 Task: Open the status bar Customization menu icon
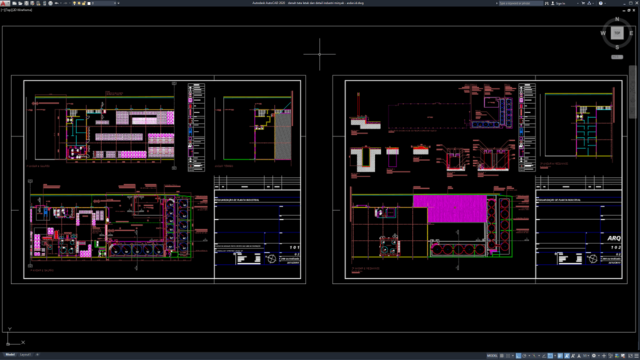tap(636, 356)
